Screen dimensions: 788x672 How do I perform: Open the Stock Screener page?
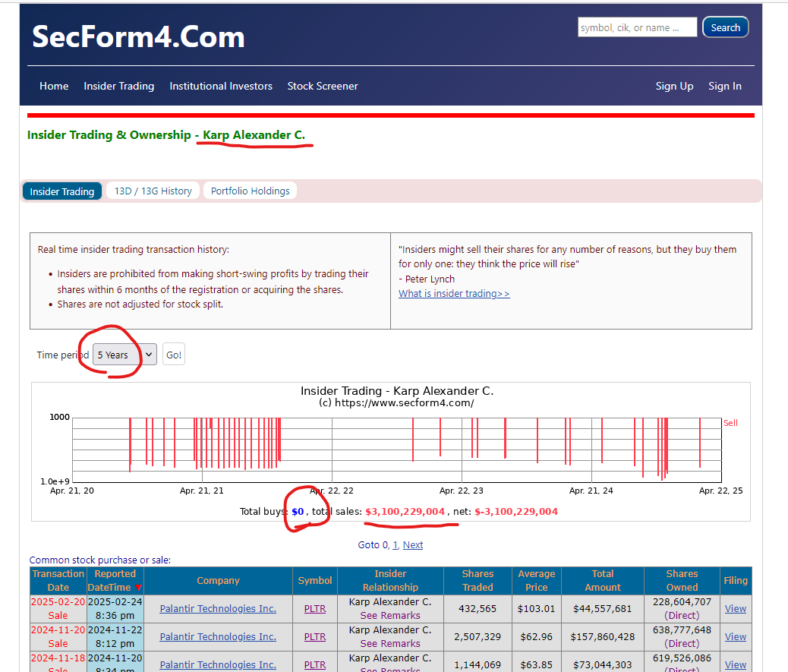pos(323,86)
